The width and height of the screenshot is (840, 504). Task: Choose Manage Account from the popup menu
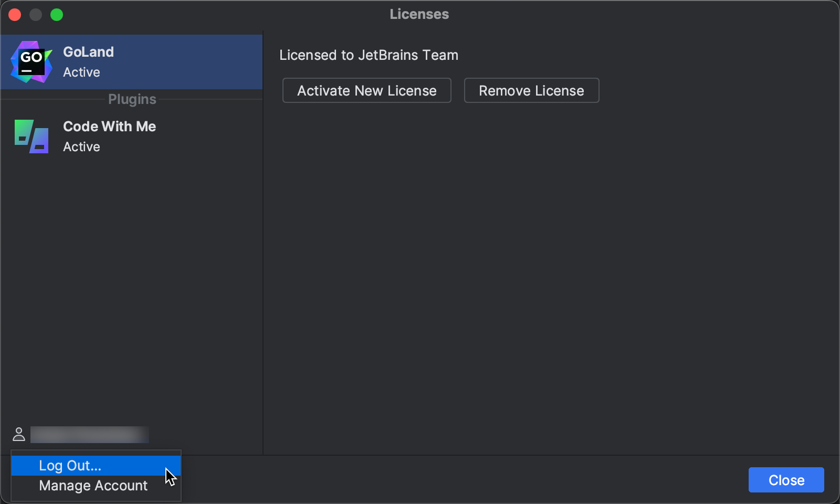pyautogui.click(x=93, y=486)
